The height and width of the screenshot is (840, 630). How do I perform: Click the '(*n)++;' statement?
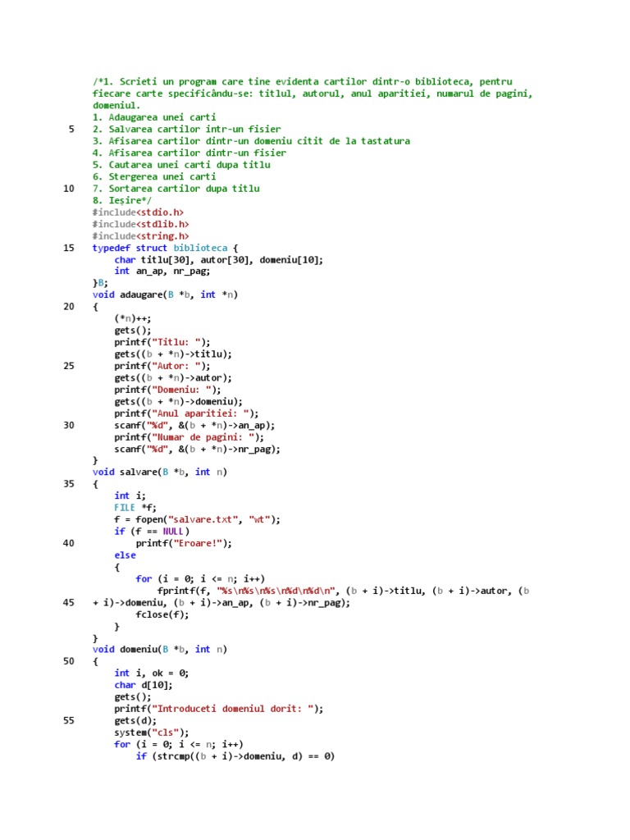133,319
